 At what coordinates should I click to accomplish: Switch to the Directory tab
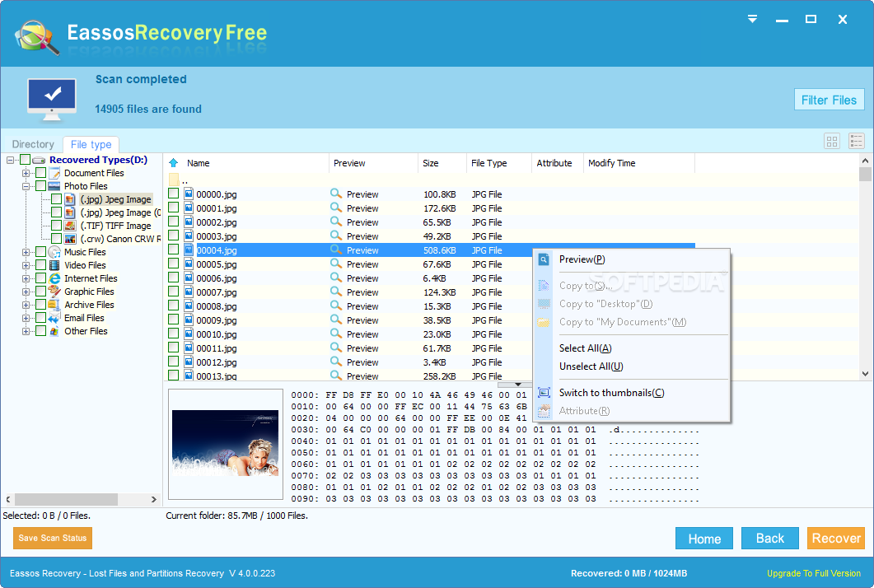tap(33, 144)
